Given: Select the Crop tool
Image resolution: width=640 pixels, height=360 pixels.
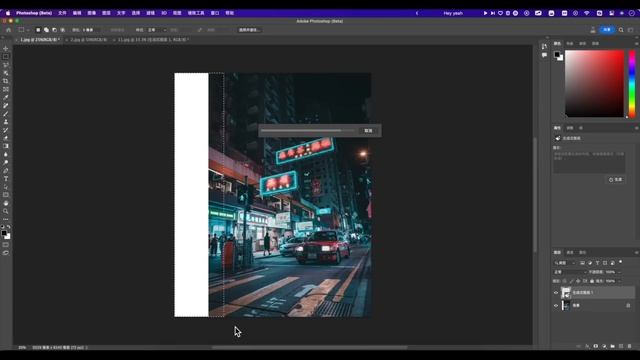Looking at the screenshot, I should click(x=6, y=81).
